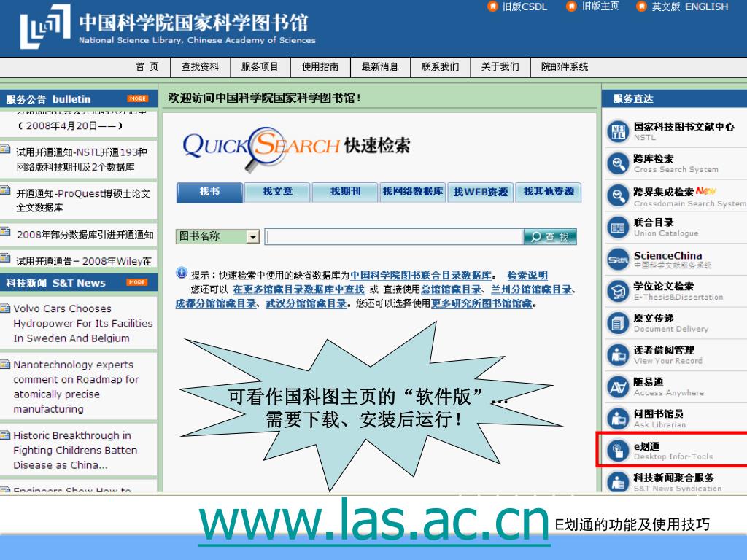This screenshot has width=747, height=560.
Task: Open Desktop Infor-Tools e划通 icon
Action: tap(618, 451)
